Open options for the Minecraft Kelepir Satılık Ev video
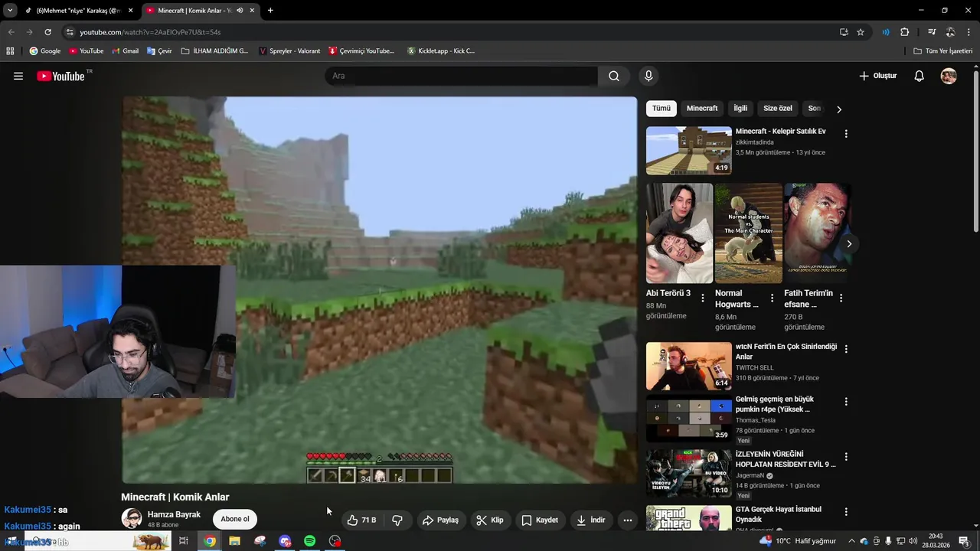 846,134
